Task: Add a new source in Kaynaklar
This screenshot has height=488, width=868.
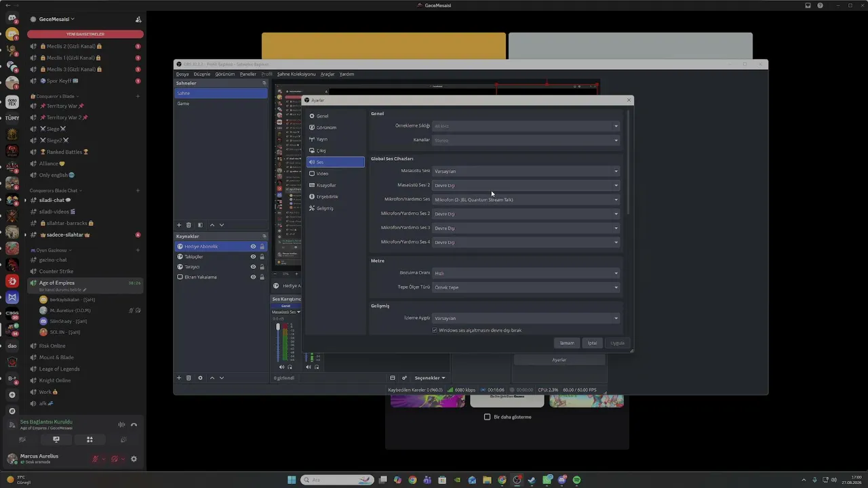Action: [179, 378]
